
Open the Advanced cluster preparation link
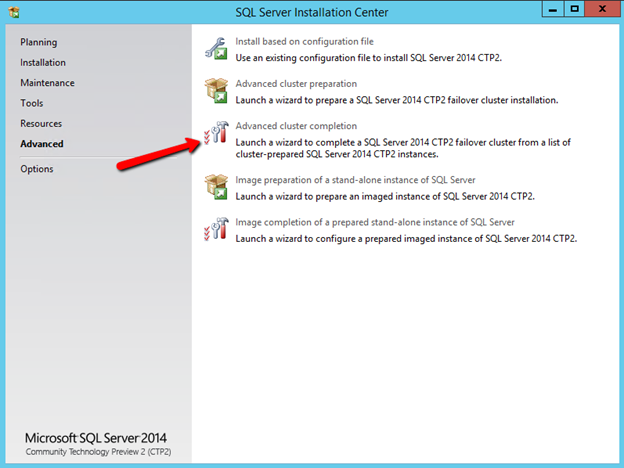coord(296,84)
